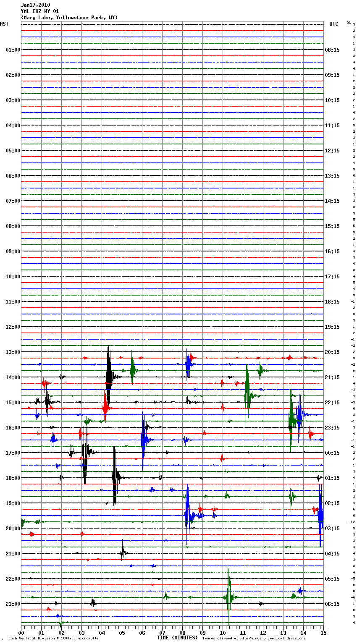
Task: Click the 16:15 UTC time label
Action: pyautogui.click(x=332, y=251)
